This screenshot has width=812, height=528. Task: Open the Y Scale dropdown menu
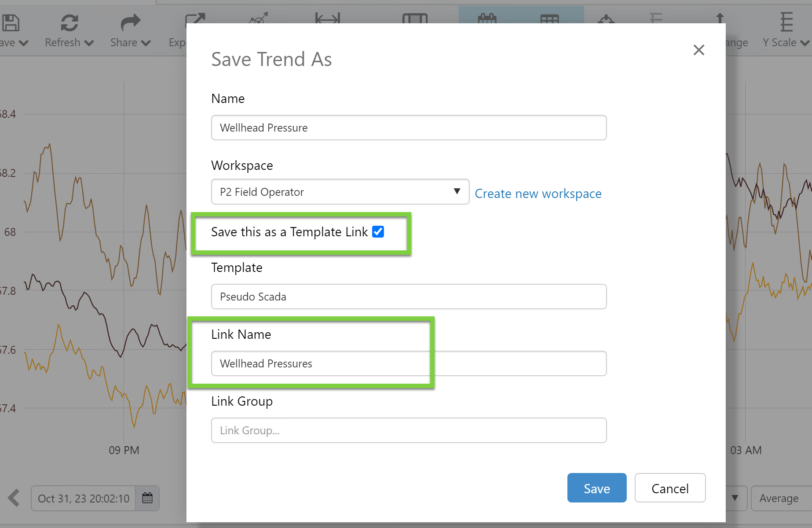(805, 43)
